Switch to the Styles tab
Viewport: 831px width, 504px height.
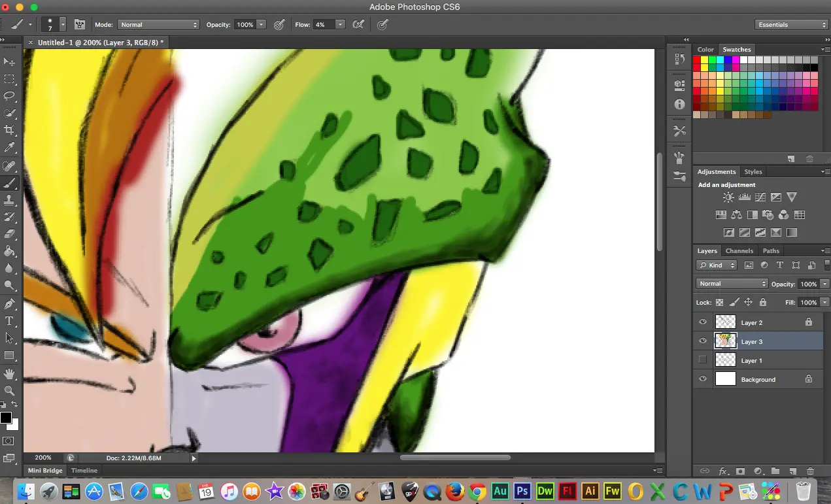pyautogui.click(x=753, y=172)
